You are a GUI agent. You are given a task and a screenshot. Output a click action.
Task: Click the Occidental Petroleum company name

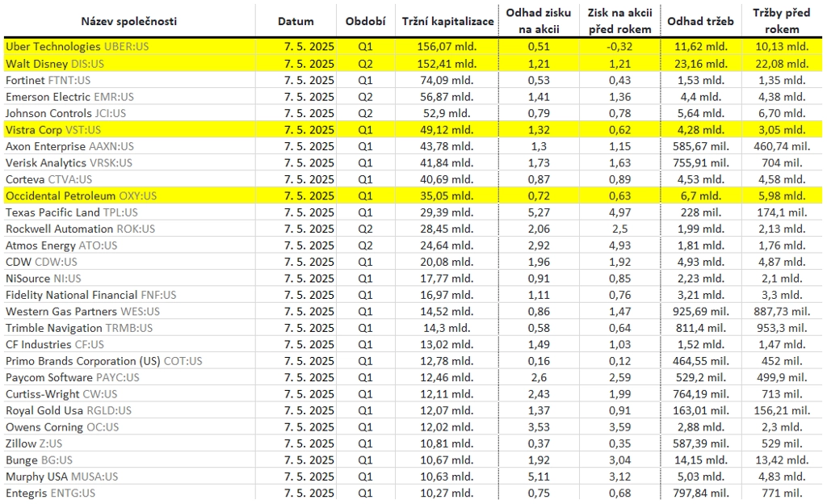pyautogui.click(x=61, y=195)
